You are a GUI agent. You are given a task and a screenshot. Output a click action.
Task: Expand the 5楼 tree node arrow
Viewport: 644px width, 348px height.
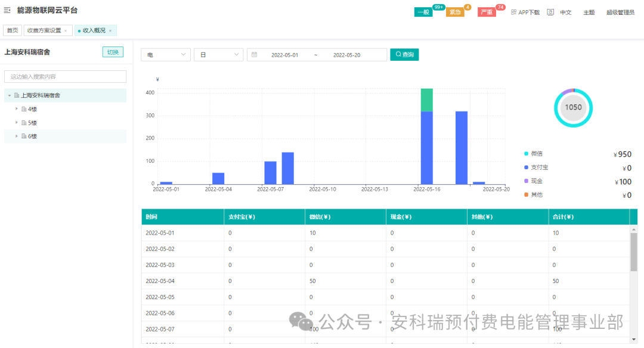(17, 122)
